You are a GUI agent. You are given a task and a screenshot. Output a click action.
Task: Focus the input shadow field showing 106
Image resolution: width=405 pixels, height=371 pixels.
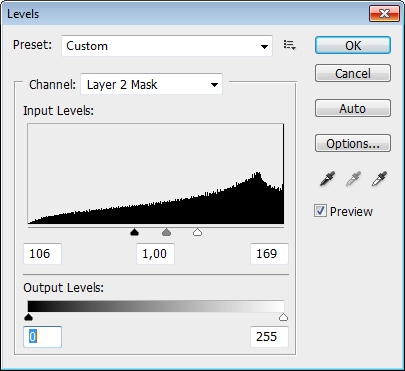pos(42,254)
